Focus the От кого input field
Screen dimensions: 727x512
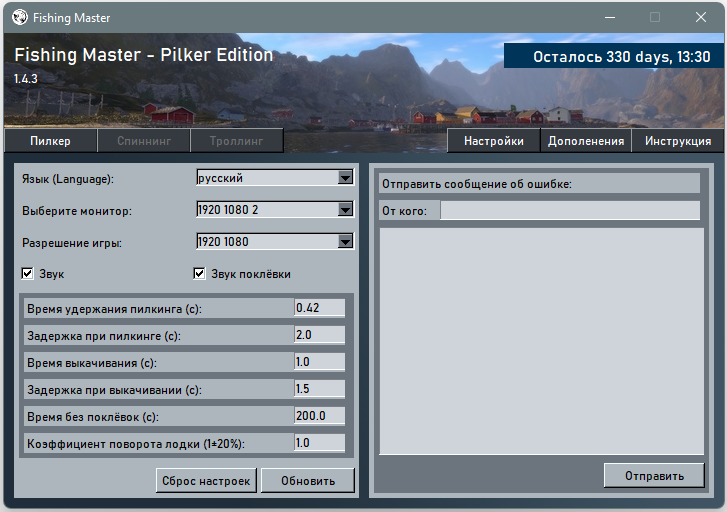[570, 211]
